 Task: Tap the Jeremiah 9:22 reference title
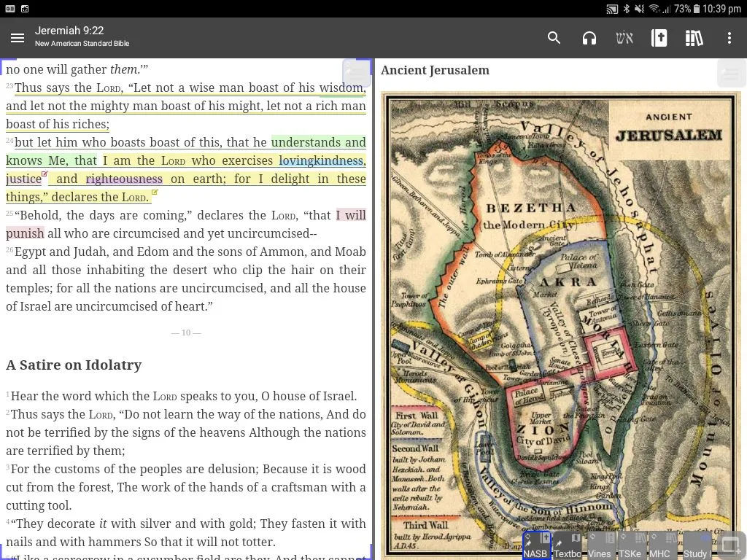(x=69, y=31)
